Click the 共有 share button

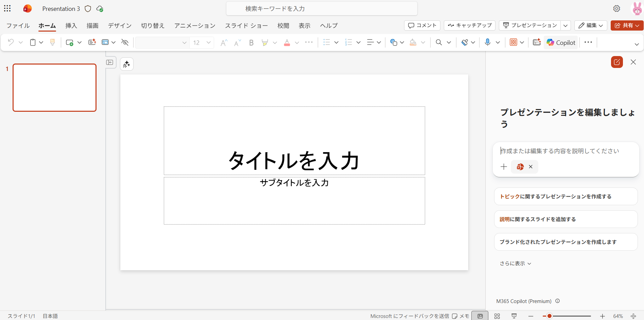pyautogui.click(x=627, y=25)
